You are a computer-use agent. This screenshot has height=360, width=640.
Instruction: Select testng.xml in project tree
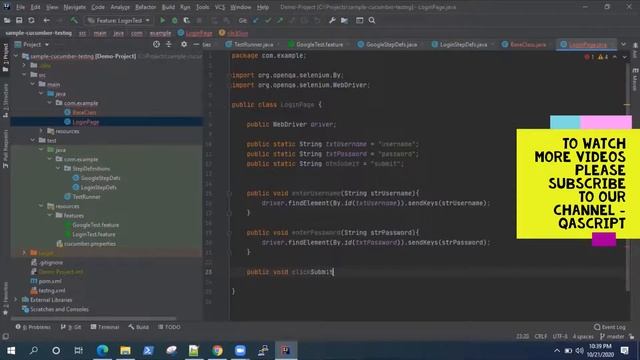click(x=51, y=291)
